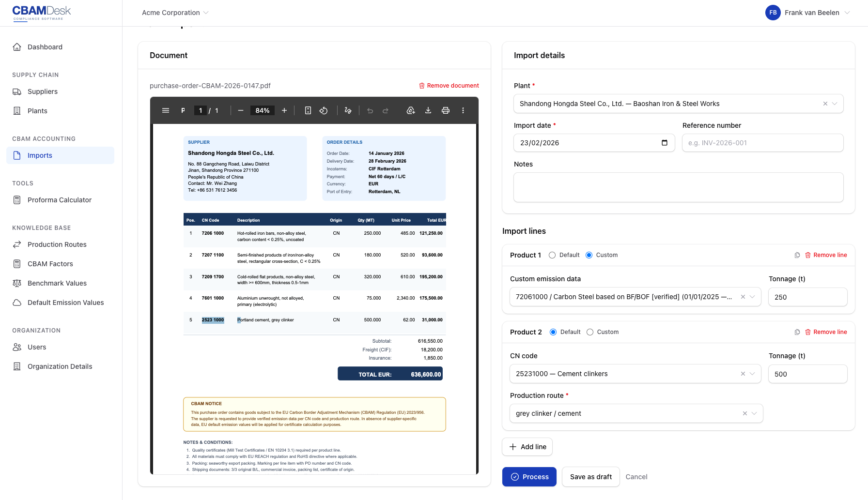This screenshot has height=500, width=868.
Task: Duplicate Product 1 using the copy icon
Action: coord(797,255)
